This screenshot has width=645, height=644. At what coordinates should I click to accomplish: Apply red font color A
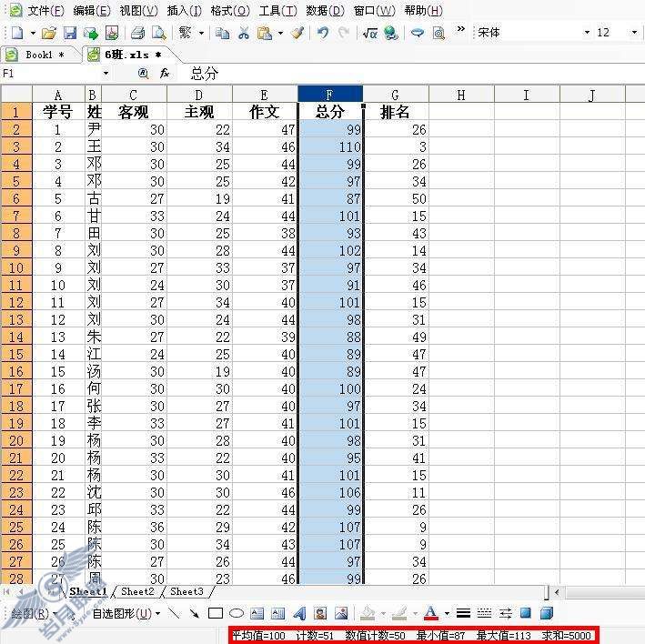coord(431,614)
